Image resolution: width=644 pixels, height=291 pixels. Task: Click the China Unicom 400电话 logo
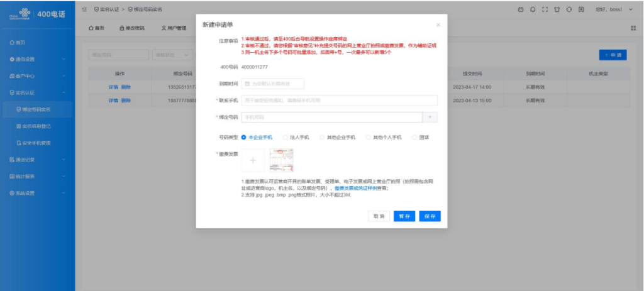[37, 14]
